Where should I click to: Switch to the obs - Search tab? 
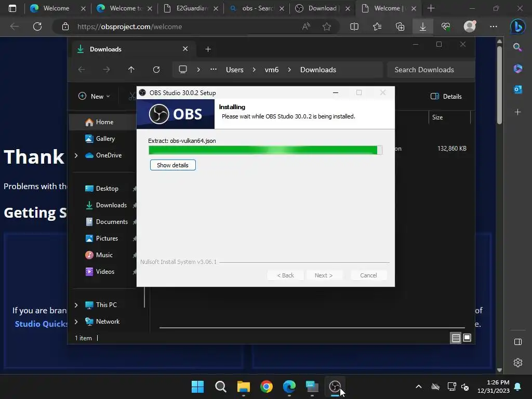tap(257, 8)
